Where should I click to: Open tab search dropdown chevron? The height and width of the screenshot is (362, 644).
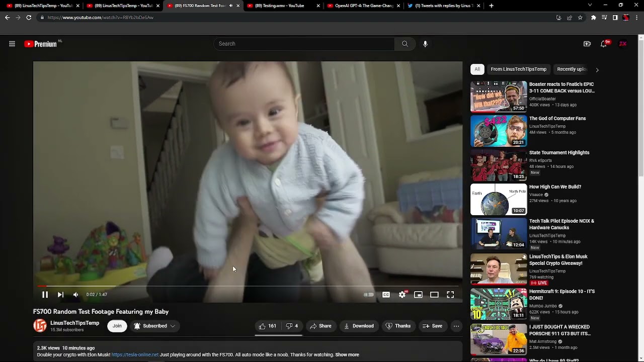click(590, 5)
